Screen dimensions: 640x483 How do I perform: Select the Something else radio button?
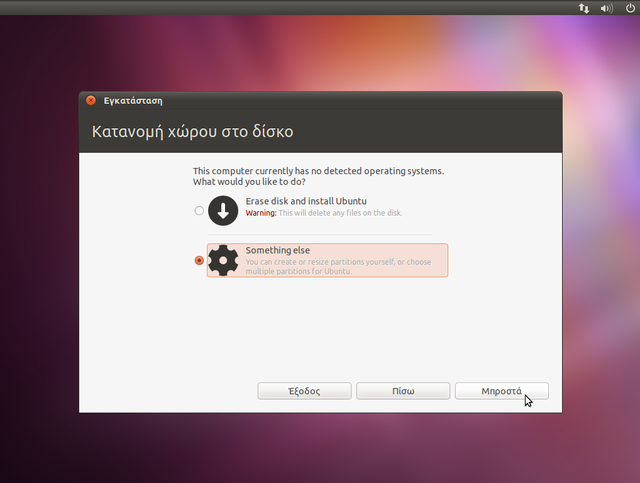point(199,260)
